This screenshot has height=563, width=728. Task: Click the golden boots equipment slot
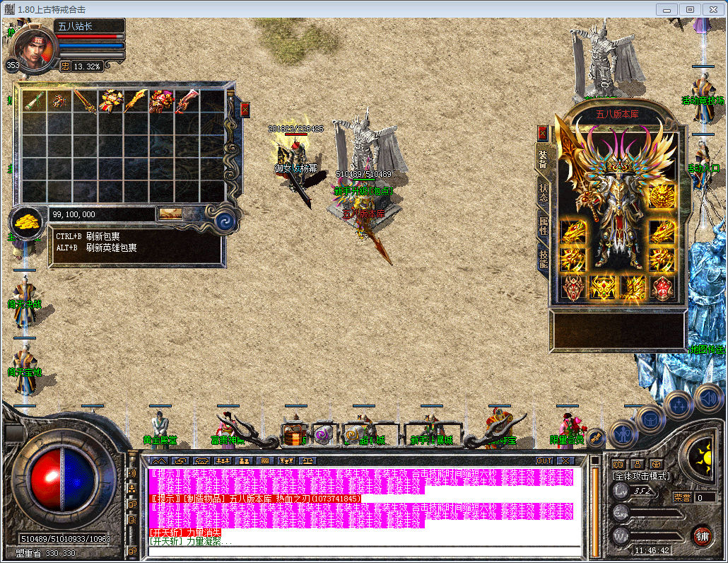[633, 288]
